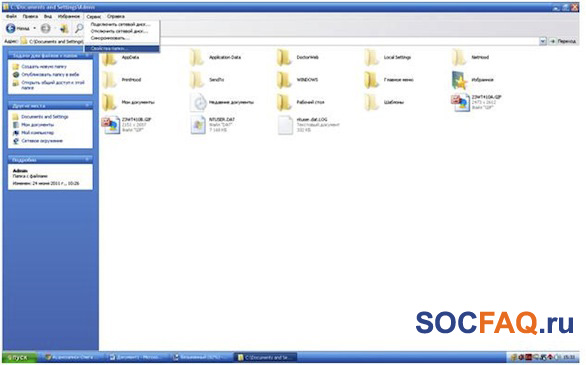Go to Documents and Settings in side panel
The height and width of the screenshot is (365, 586).
[x=45, y=117]
